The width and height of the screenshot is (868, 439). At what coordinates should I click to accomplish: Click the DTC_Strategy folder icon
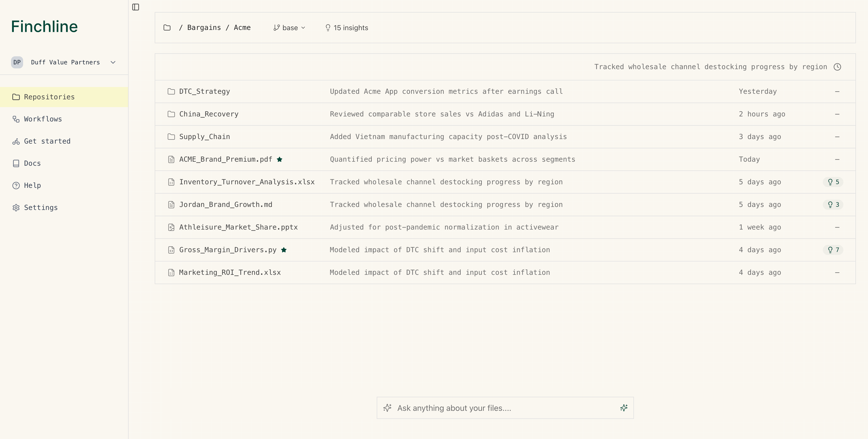click(171, 92)
